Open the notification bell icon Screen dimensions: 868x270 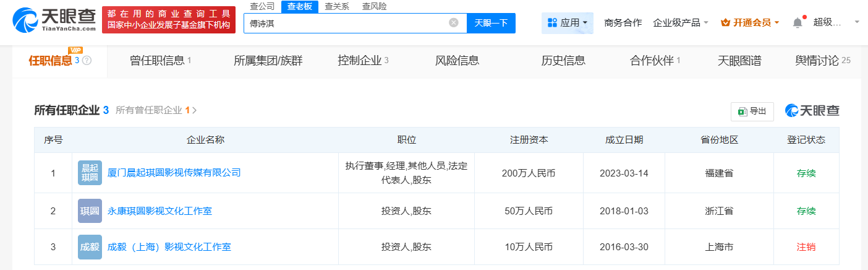tap(798, 23)
